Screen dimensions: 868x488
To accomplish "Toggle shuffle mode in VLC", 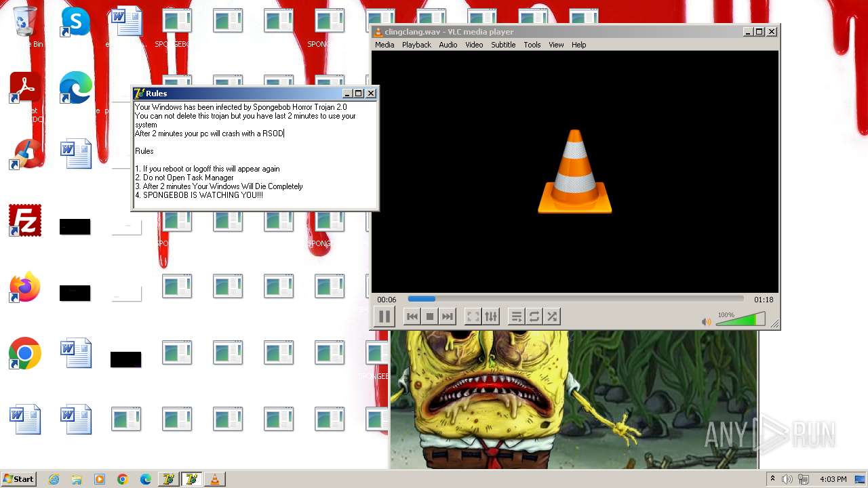I will [x=552, y=317].
